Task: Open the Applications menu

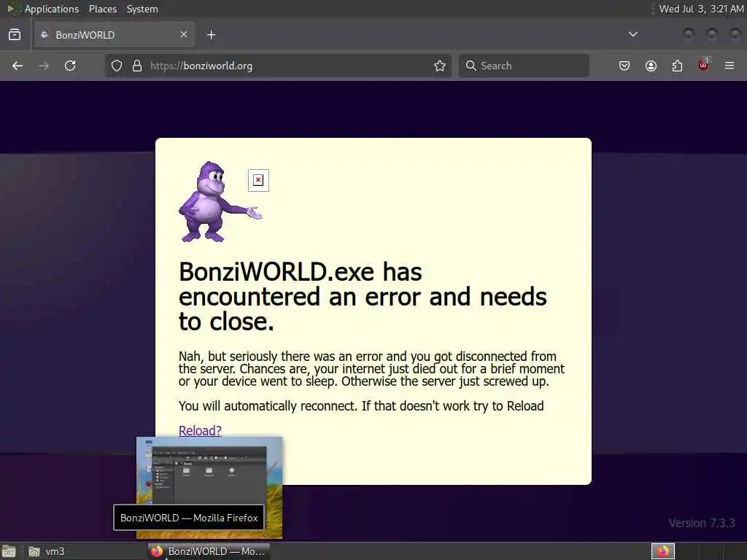Action: [52, 9]
